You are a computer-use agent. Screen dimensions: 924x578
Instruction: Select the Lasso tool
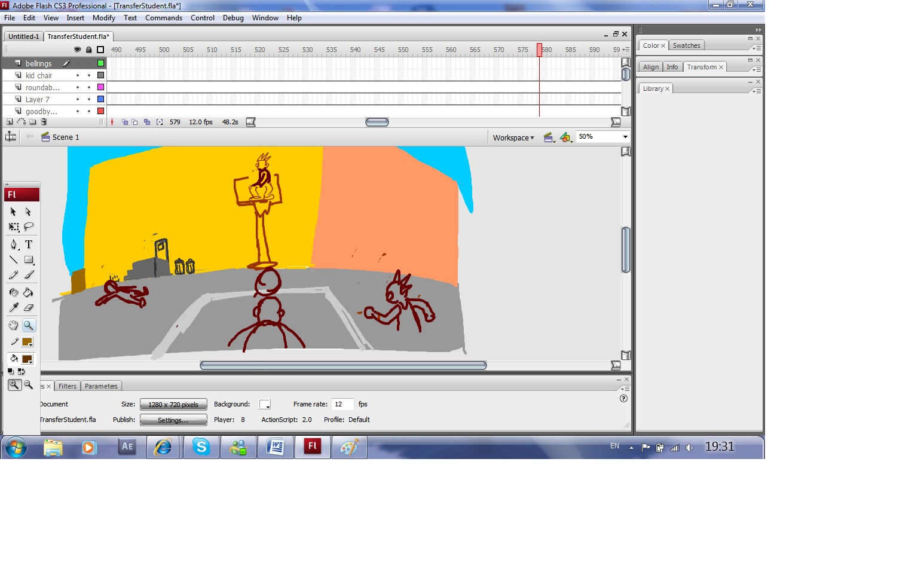[x=29, y=227]
